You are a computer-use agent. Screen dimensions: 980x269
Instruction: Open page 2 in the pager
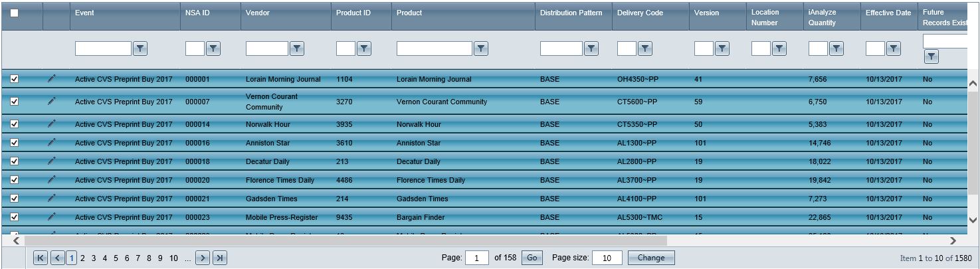[82, 258]
